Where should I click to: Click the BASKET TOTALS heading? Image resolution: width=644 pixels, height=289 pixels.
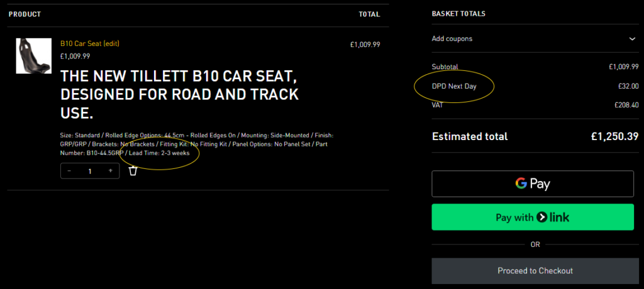click(x=458, y=14)
